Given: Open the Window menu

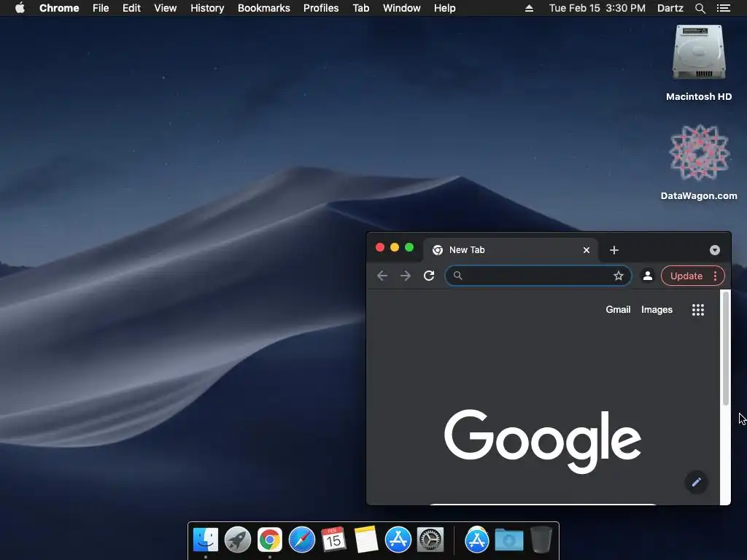Looking at the screenshot, I should point(402,8).
